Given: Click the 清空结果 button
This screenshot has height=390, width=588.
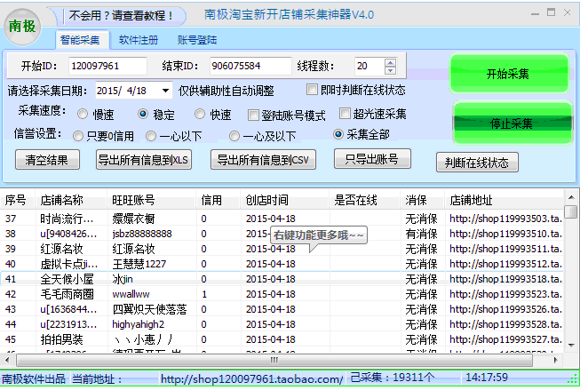Looking at the screenshot, I should coord(48,160).
